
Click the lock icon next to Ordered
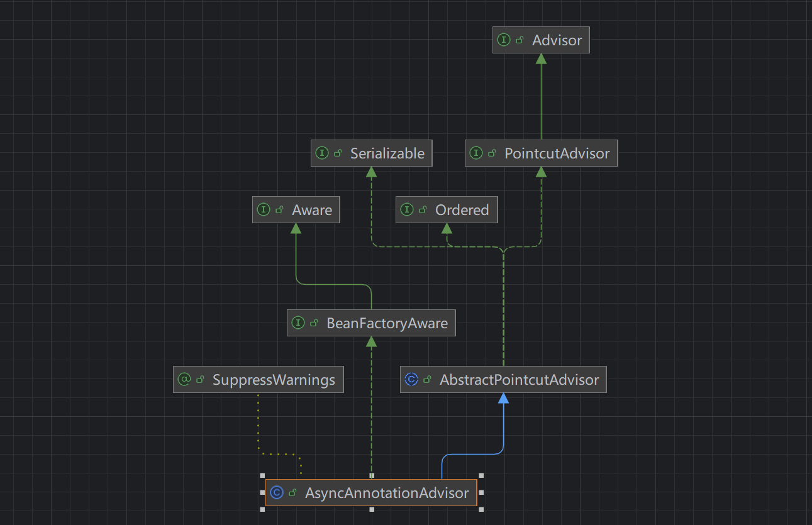pyautogui.click(x=423, y=210)
